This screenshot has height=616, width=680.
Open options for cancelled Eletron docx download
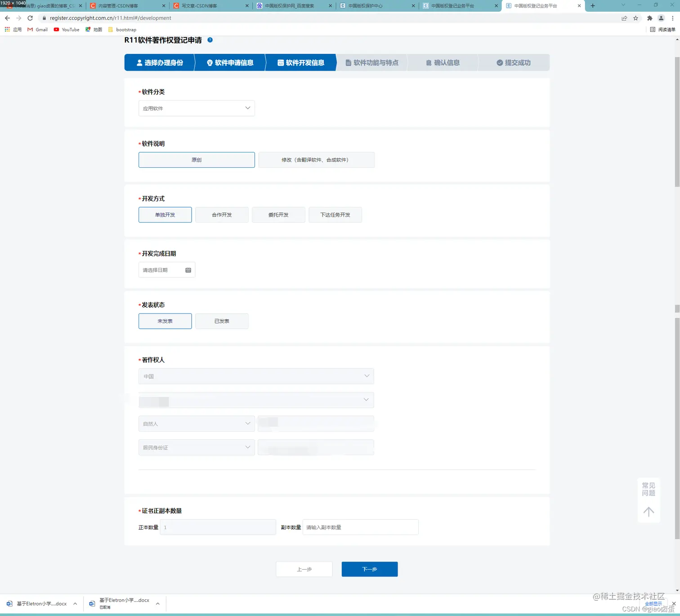click(x=158, y=604)
